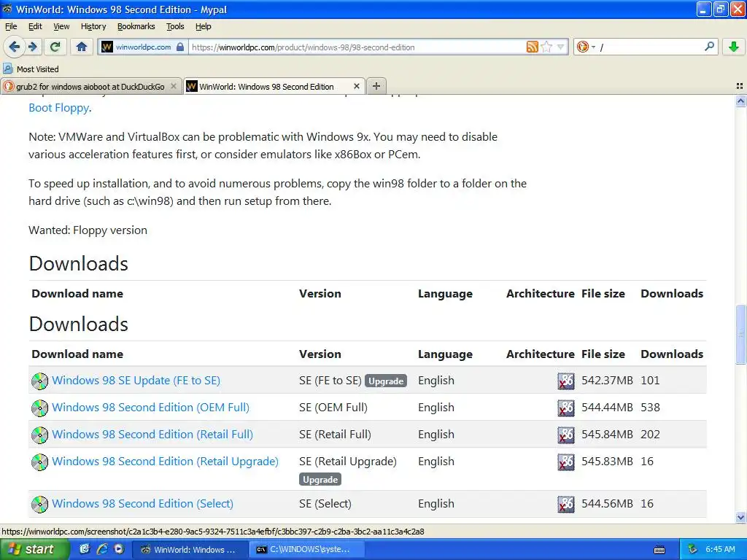
Task: Open the Tools menu
Action: (175, 26)
